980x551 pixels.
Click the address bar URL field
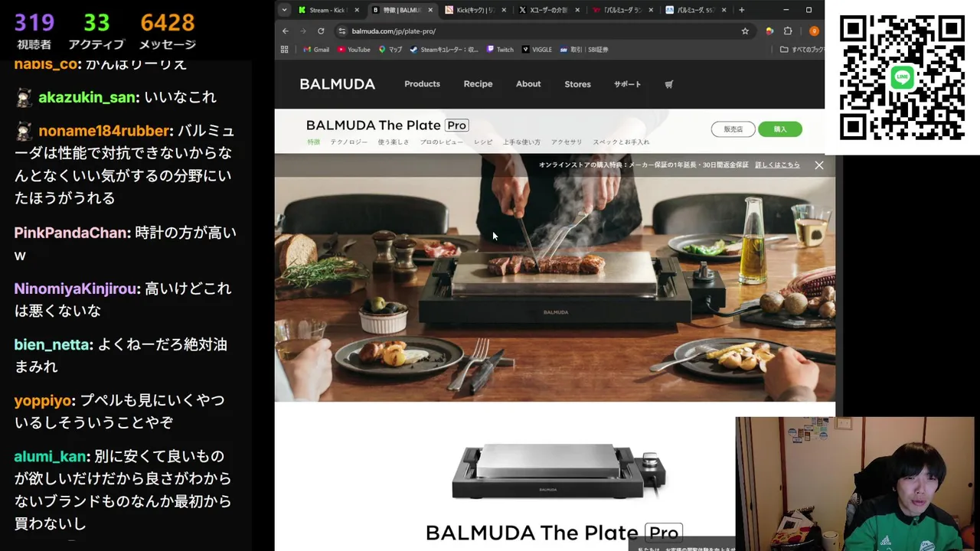[536, 31]
